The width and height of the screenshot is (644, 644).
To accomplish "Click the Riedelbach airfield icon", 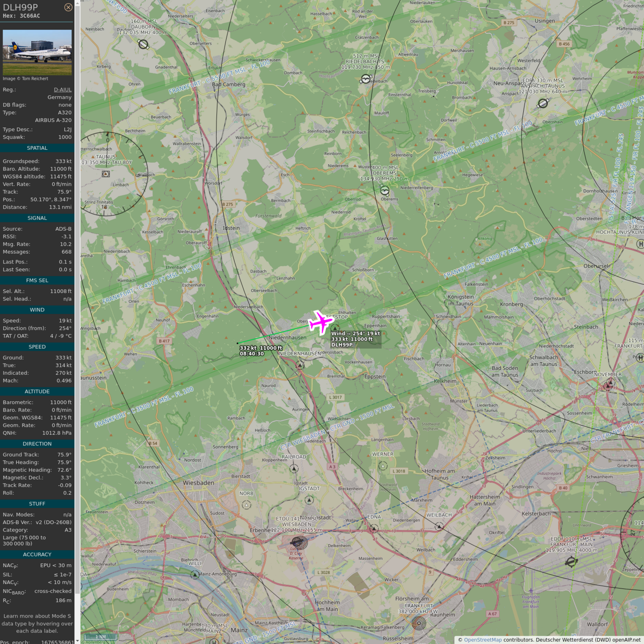I will click(x=365, y=79).
